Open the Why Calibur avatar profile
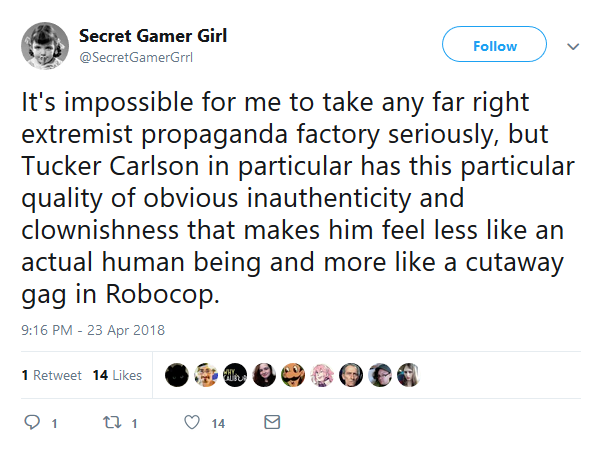 tap(235, 375)
